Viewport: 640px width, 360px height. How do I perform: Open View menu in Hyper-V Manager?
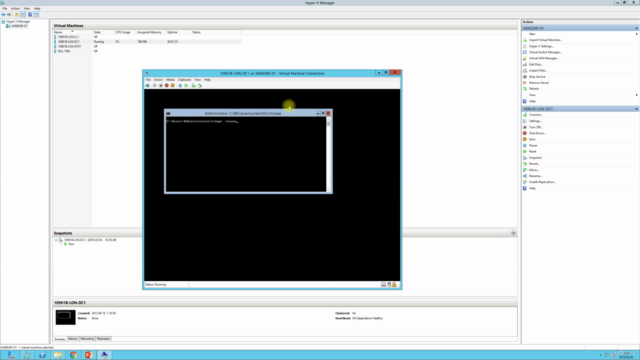[27, 9]
